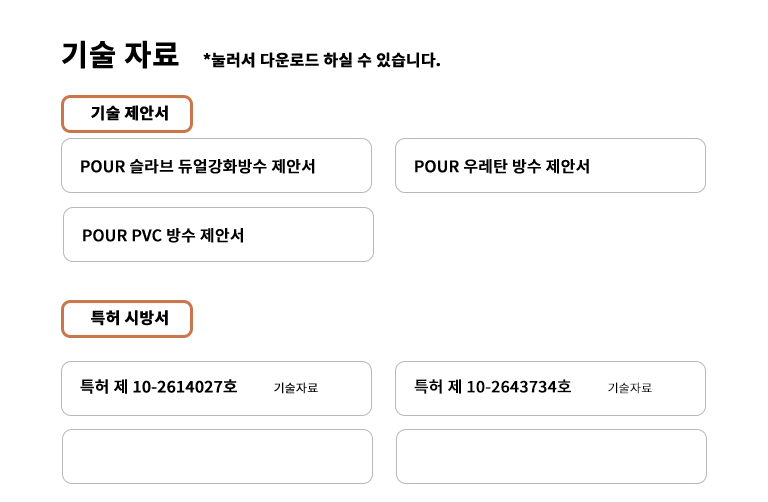This screenshot has height=502, width=768.
Task: Click the 우레탄 방수 text in the second proposal
Action: (502, 167)
